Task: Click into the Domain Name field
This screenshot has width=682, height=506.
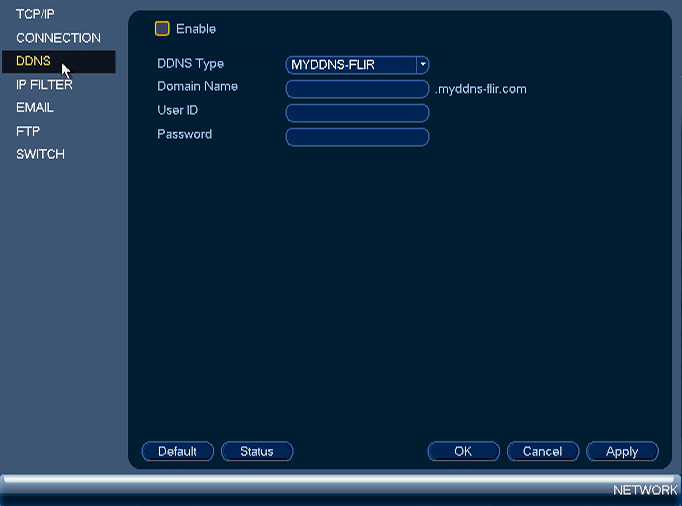Action: 357,89
